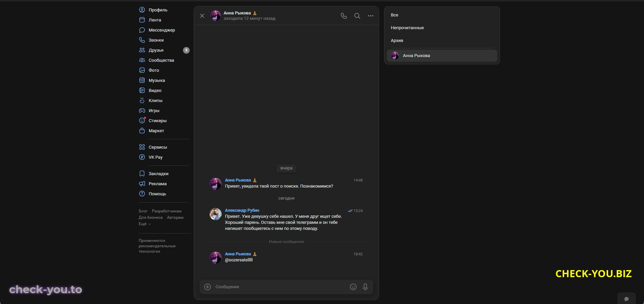Click Анна Рыкова's name on 14:48 message

coord(238,180)
